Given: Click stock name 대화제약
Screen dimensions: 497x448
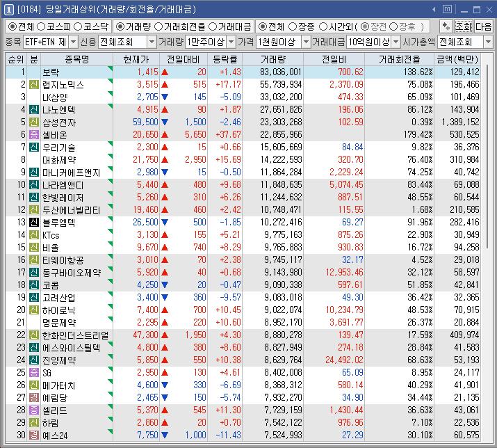Looking at the screenshot, I should click(x=59, y=160).
